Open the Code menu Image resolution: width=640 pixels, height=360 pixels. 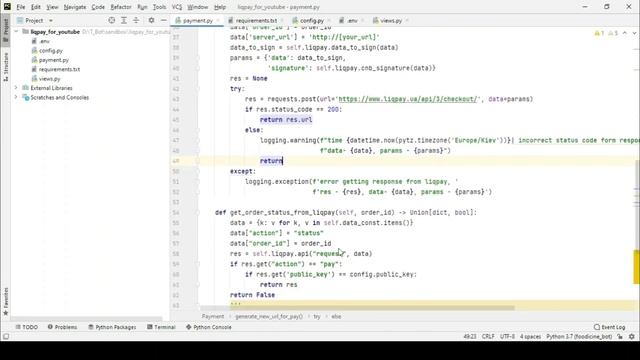pyautogui.click(x=98, y=7)
